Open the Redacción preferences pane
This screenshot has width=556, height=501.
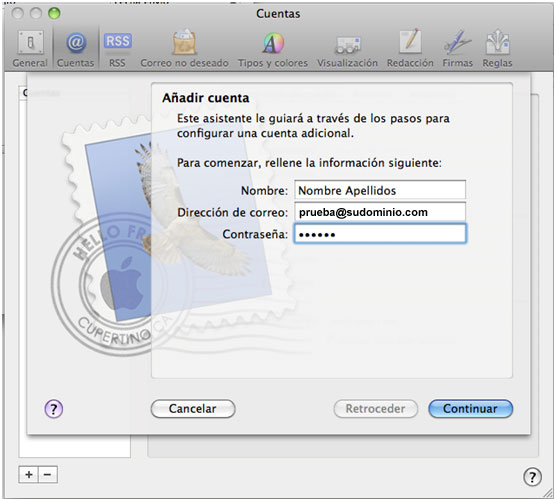click(410, 49)
